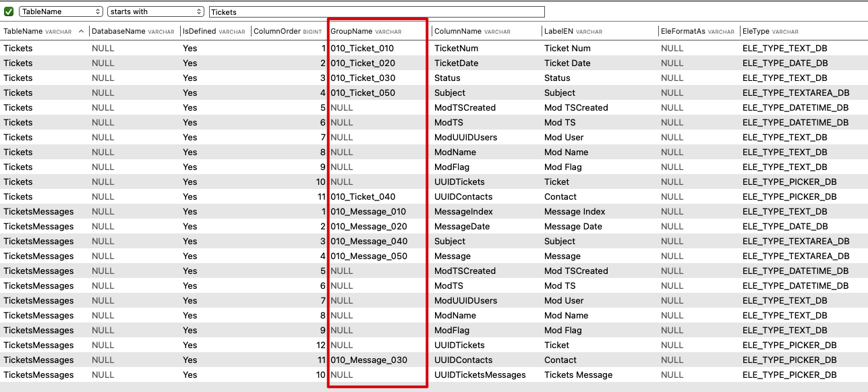Open the 'starts with' operator dropdown
The image size is (868, 392).
155,11
